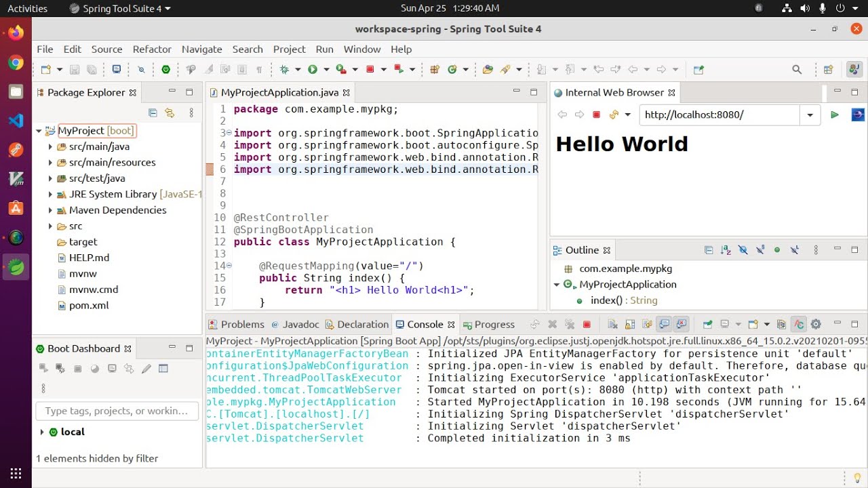The height and width of the screenshot is (488, 868).
Task: Terminate the console process with the red square
Action: (587, 325)
